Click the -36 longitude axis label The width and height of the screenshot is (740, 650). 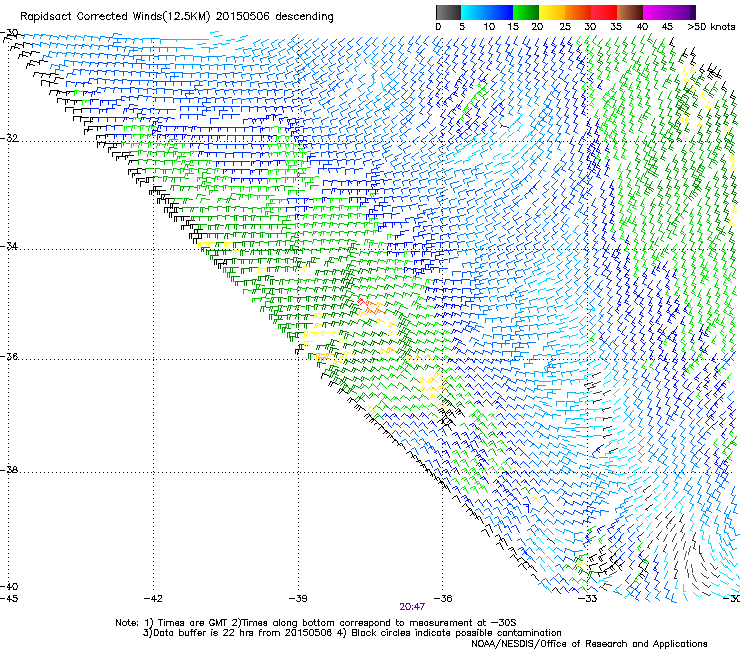click(443, 599)
